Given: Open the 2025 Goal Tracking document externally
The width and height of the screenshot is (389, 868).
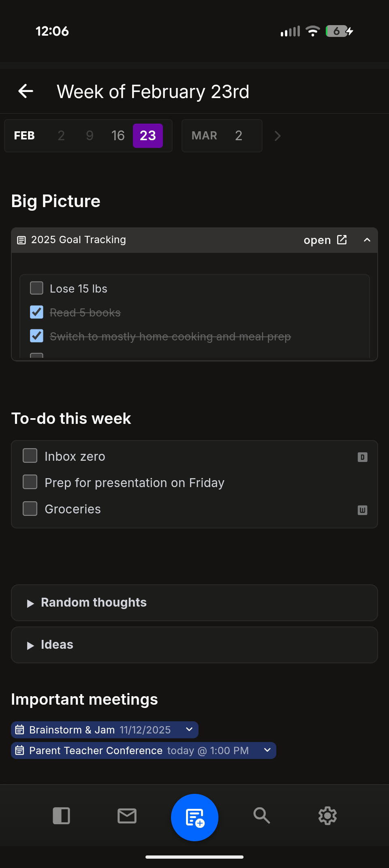Looking at the screenshot, I should (325, 239).
